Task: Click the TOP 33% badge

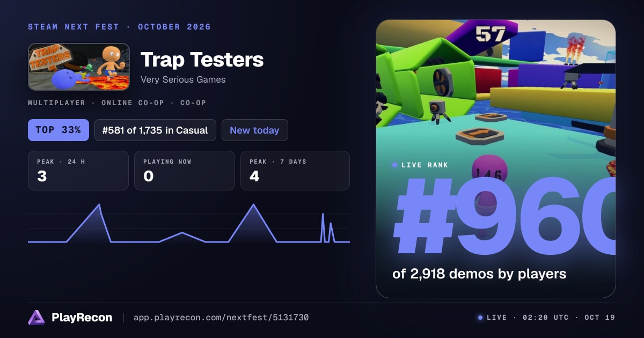Action: (x=58, y=130)
